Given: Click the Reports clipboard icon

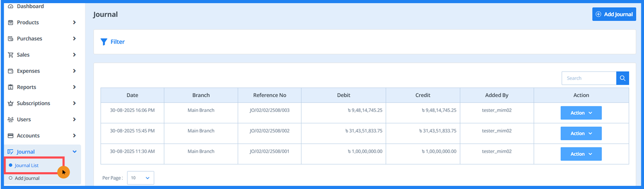Looking at the screenshot, I should (x=11, y=87).
